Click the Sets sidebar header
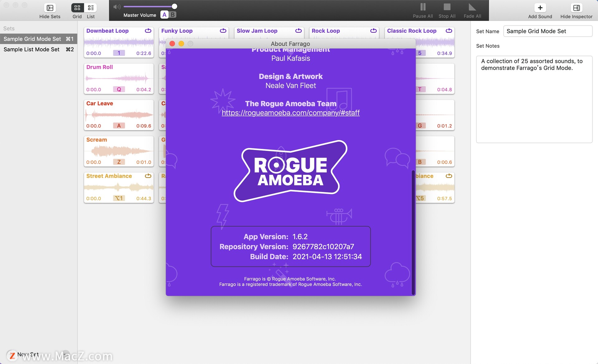 pos(9,28)
